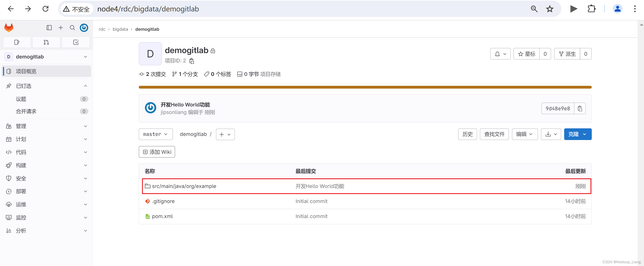This screenshot has height=266, width=644.
Task: Star the project with 星标 button
Action: pos(527,54)
